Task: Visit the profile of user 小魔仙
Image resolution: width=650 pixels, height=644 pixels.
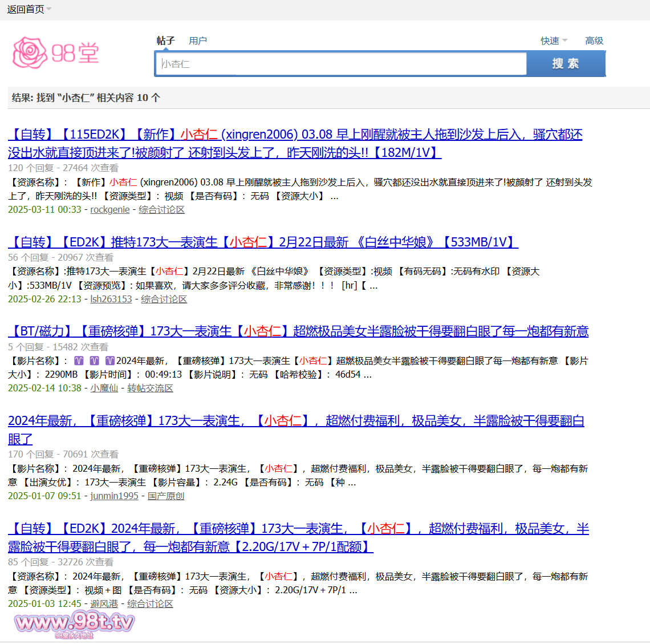Action: click(x=104, y=388)
